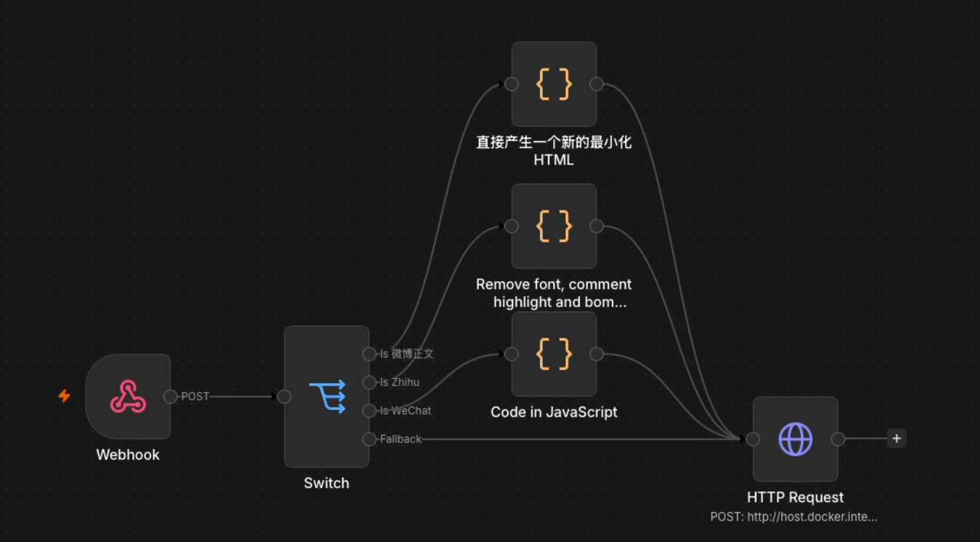Click the Is Zhihu output connector
The width and height of the screenshot is (980, 542).
369,382
